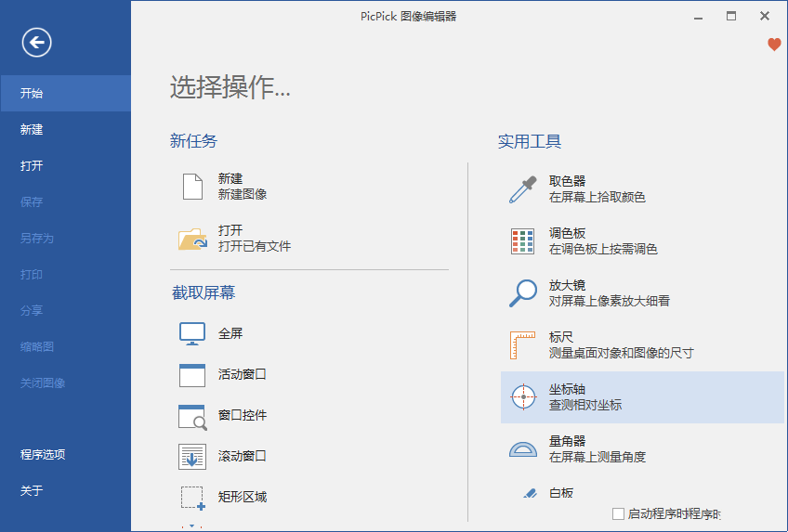Screen dimensions: 788x532
Task: Toggle the show-on-startup checkbox
Action: tap(618, 513)
